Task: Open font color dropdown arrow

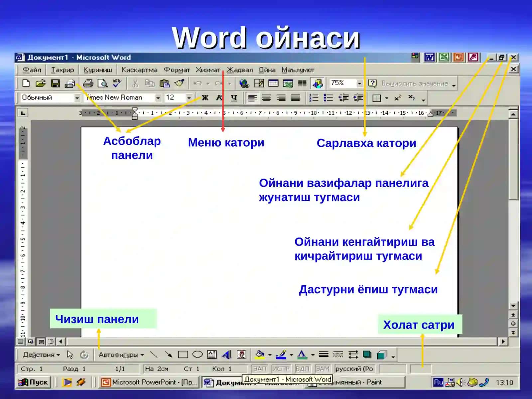Action: pos(313,355)
